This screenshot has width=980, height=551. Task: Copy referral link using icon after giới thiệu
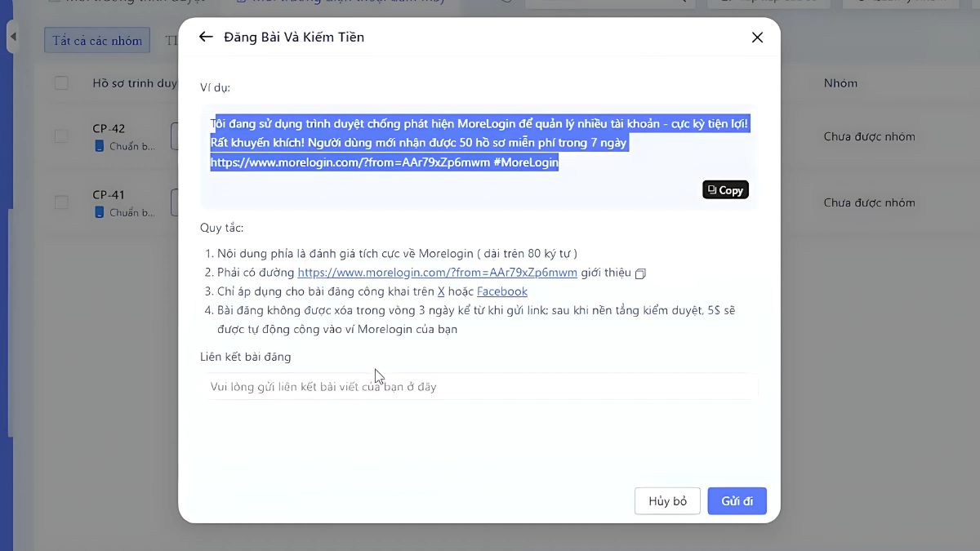[x=640, y=273]
